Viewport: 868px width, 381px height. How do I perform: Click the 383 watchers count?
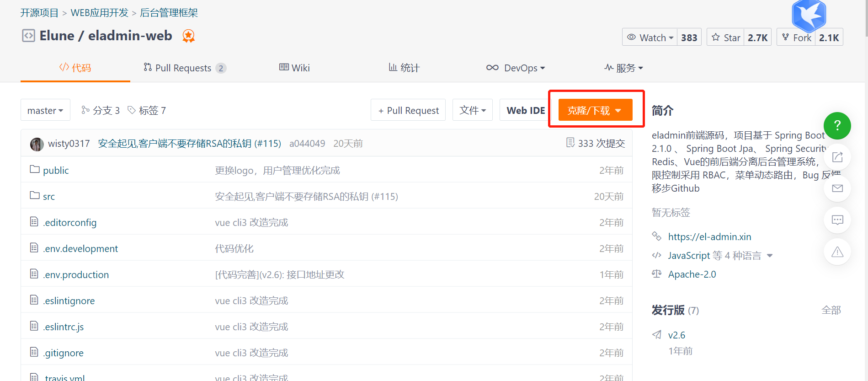point(689,38)
